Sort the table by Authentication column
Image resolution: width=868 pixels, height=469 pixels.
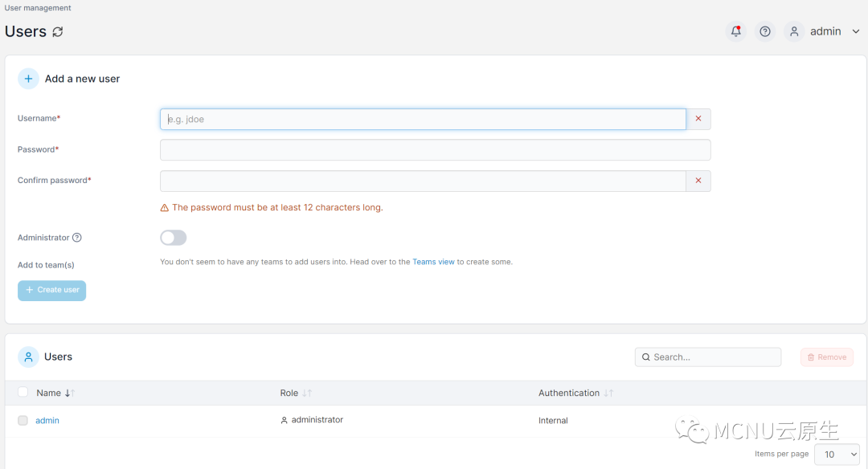click(x=575, y=393)
